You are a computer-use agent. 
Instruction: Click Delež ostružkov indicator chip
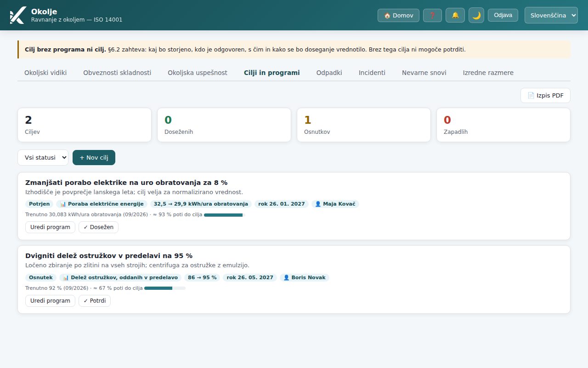120,277
